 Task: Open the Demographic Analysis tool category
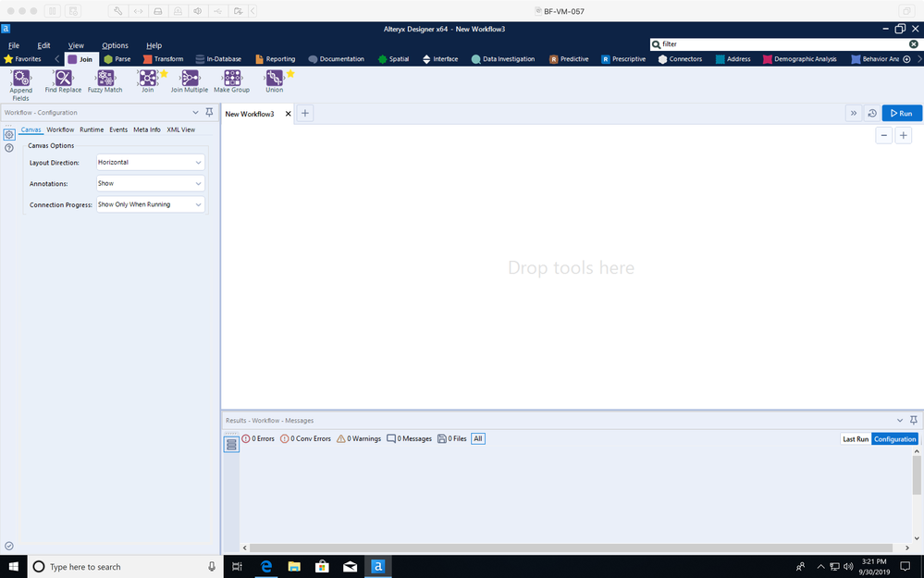coord(800,59)
